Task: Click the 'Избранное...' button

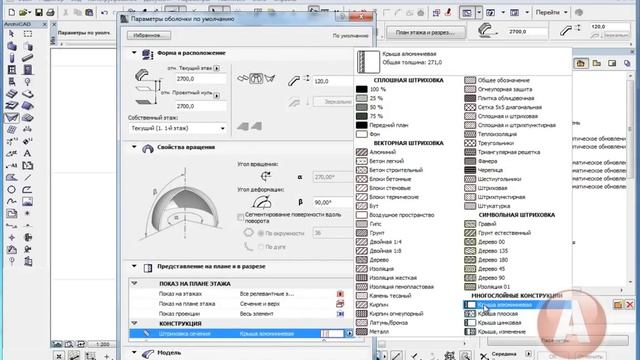Action: pyautogui.click(x=149, y=36)
